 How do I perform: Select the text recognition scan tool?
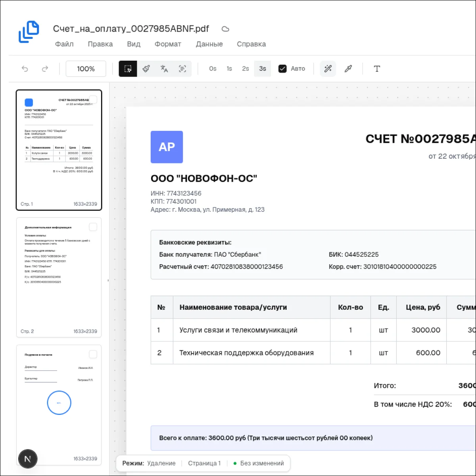click(x=182, y=69)
